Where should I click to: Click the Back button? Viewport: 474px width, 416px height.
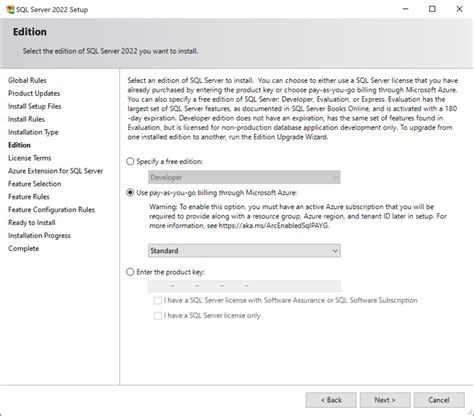331,400
